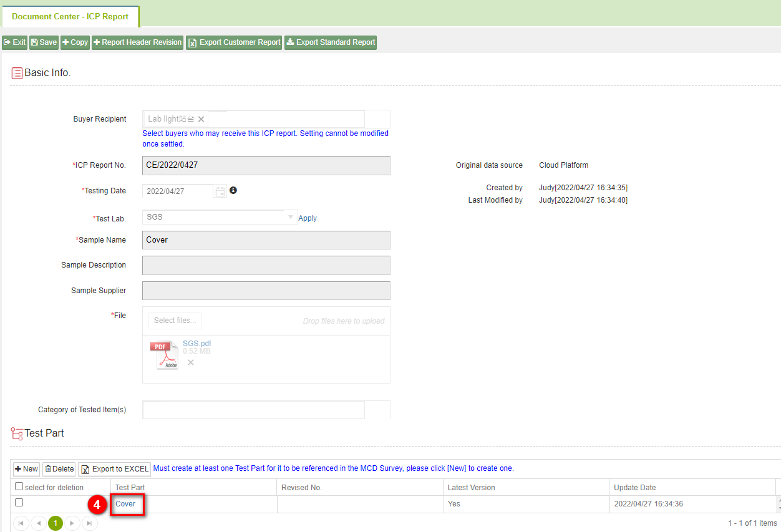Viewport: 781px width, 532px height.
Task: Open the Testing Date calendar picker
Action: point(220,191)
